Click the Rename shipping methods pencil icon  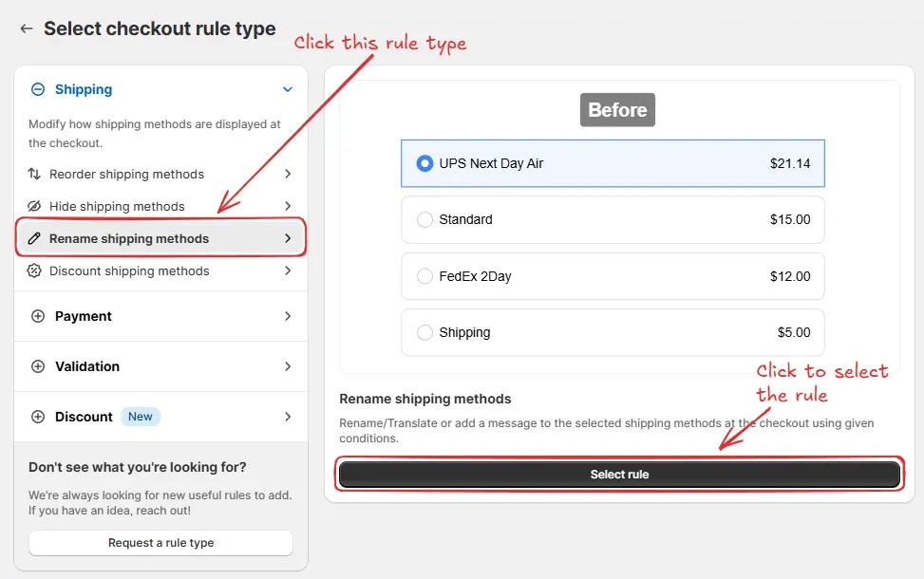pyautogui.click(x=34, y=238)
